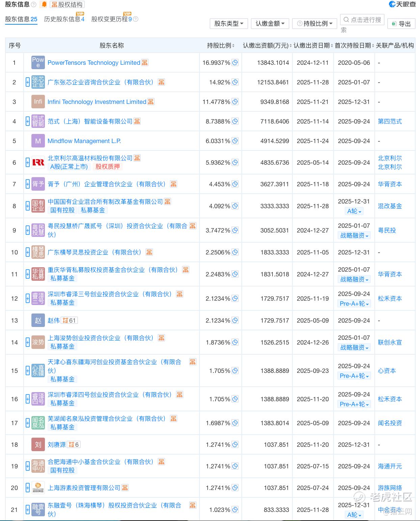Click the 6 related-companies badge beside 刘赓源
Viewport: 420px width, 521px height.
(74, 445)
